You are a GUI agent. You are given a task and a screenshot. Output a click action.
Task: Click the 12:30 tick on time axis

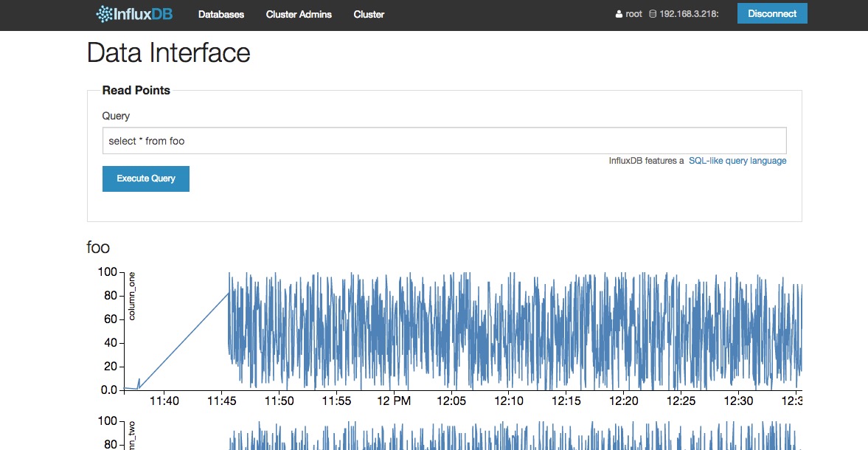click(738, 401)
